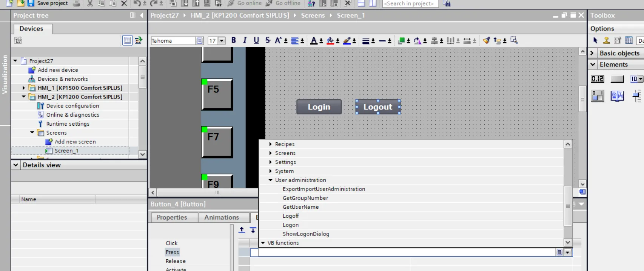Toggle Italic text formatting
Image resolution: width=644 pixels, height=271 pixels.
[x=245, y=40]
